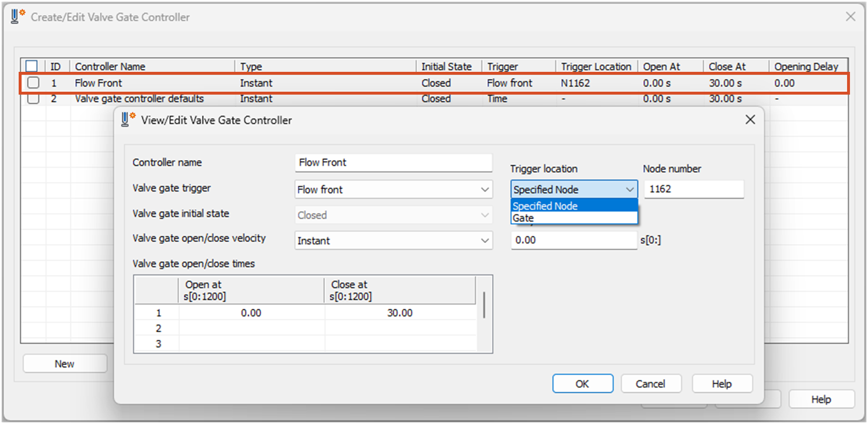Check the Valve gate controller defaults row checkbox
This screenshot has height=424, width=868.
tap(32, 98)
